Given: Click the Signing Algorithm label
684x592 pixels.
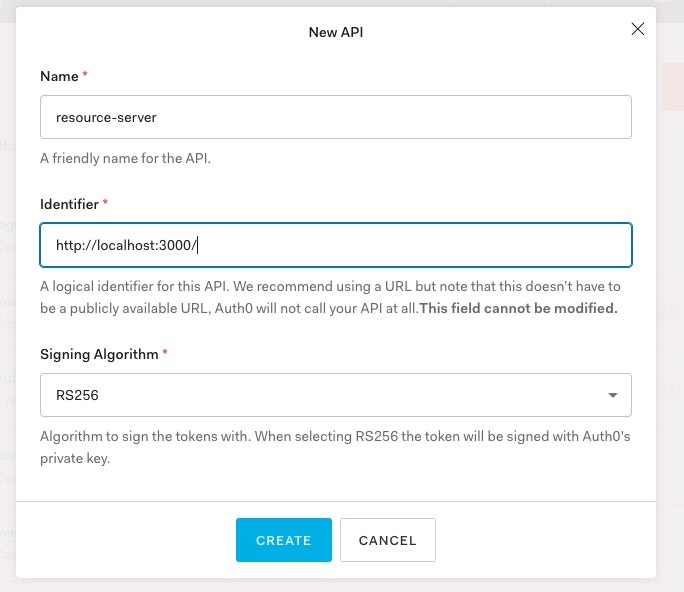Looking at the screenshot, I should click(99, 354).
